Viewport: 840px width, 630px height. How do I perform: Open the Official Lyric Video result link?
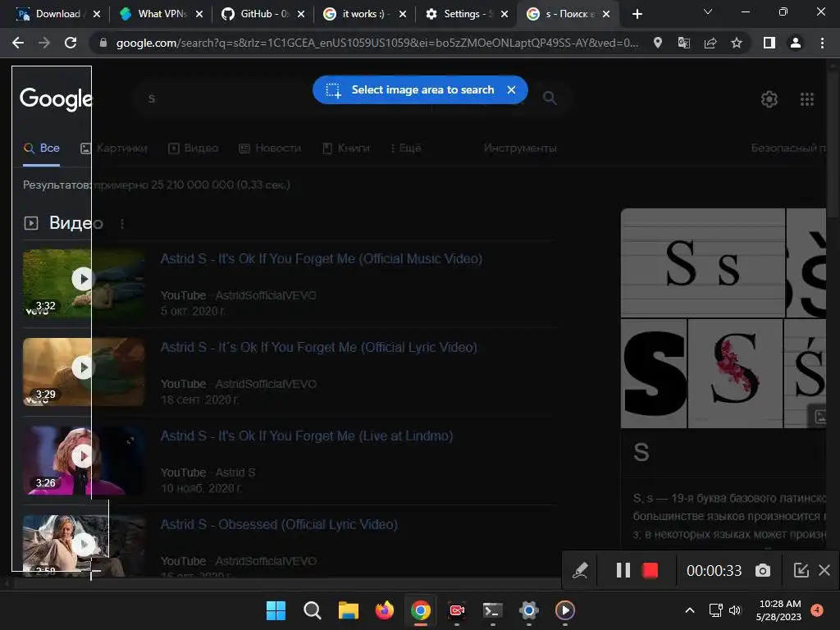319,348
